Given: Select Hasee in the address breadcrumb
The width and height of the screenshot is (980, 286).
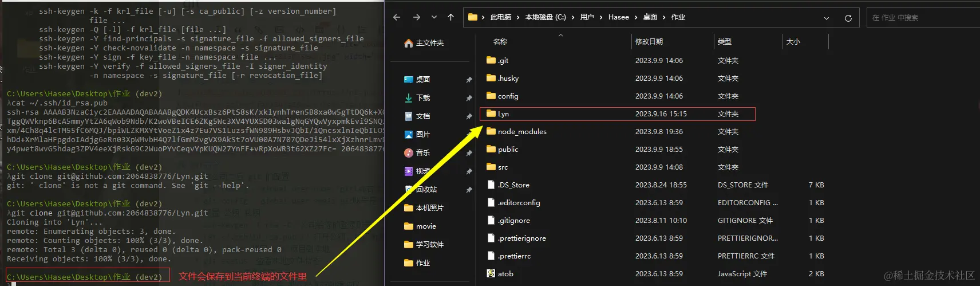Looking at the screenshot, I should pos(619,17).
